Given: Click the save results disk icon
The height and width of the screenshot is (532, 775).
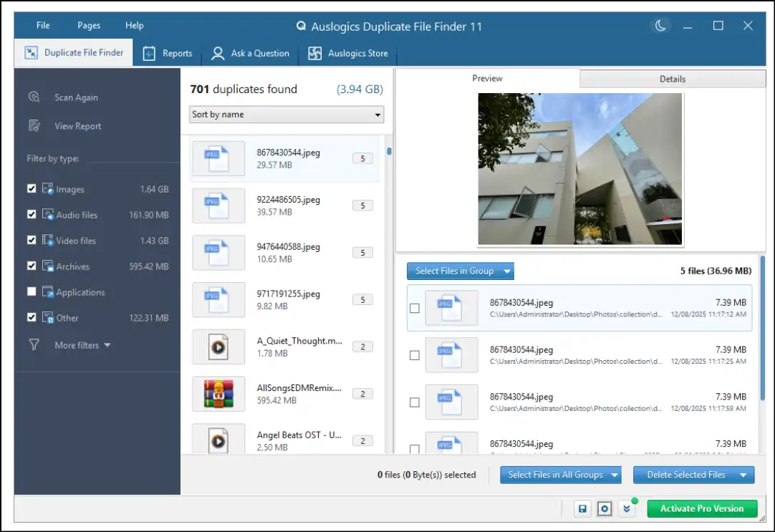Looking at the screenshot, I should pyautogui.click(x=582, y=508).
